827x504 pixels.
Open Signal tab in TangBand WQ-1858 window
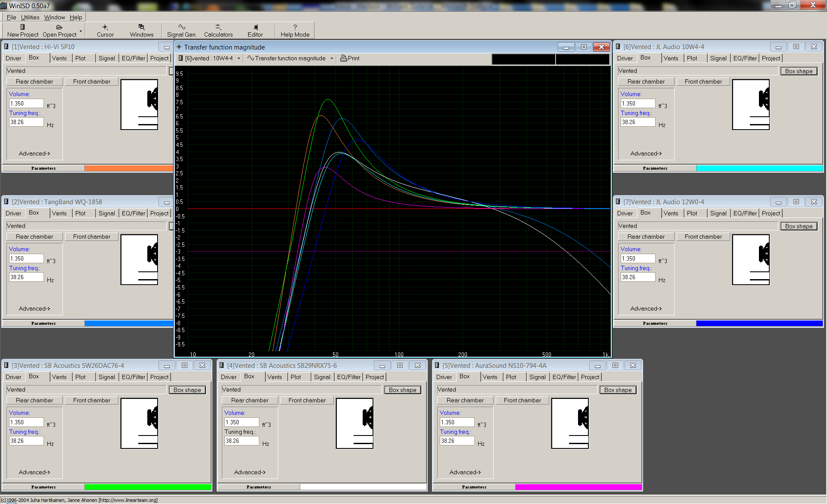pyautogui.click(x=107, y=213)
